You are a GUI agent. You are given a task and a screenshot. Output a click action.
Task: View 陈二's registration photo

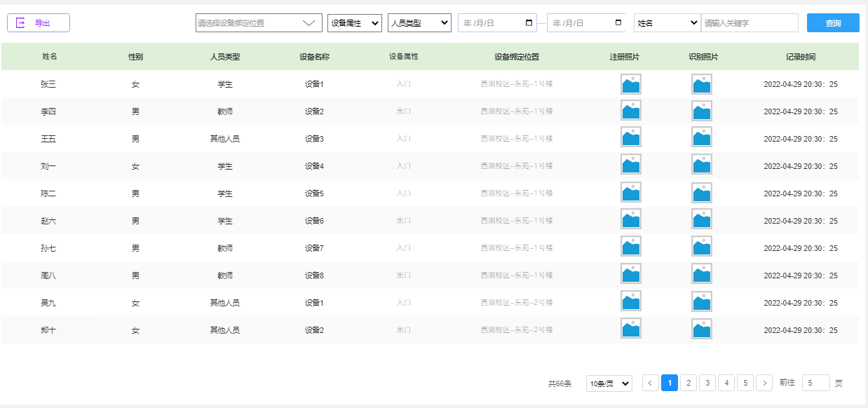click(x=631, y=192)
